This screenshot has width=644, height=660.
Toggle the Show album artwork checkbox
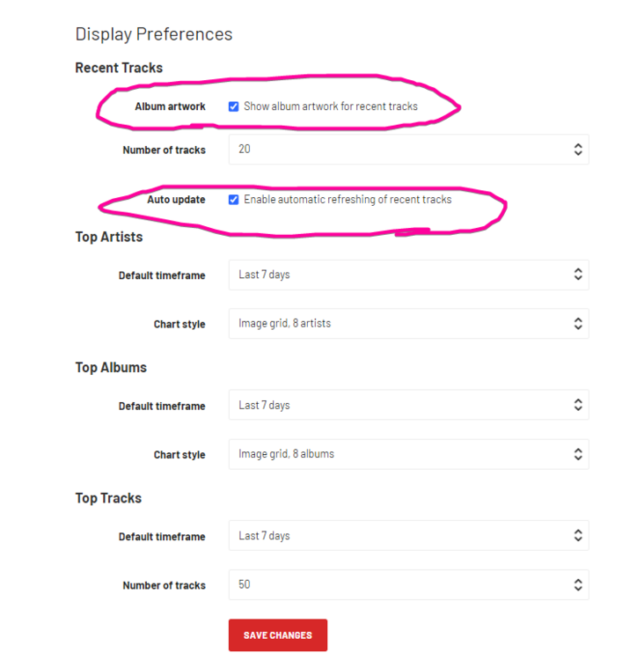tap(233, 106)
